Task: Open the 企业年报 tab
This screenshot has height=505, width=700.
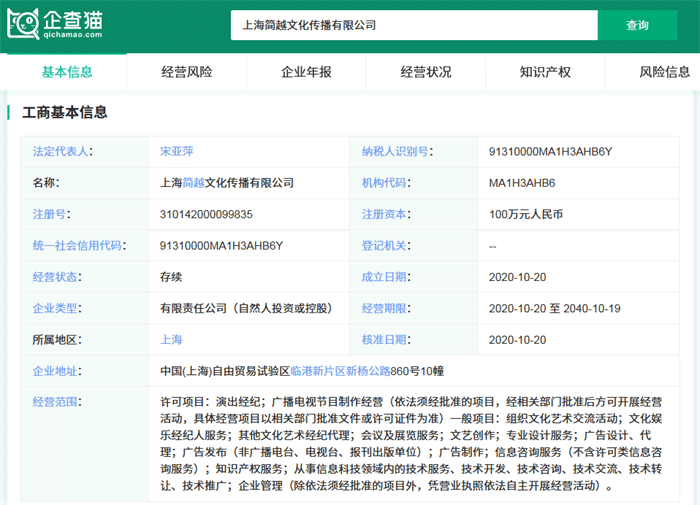Action: tap(306, 72)
